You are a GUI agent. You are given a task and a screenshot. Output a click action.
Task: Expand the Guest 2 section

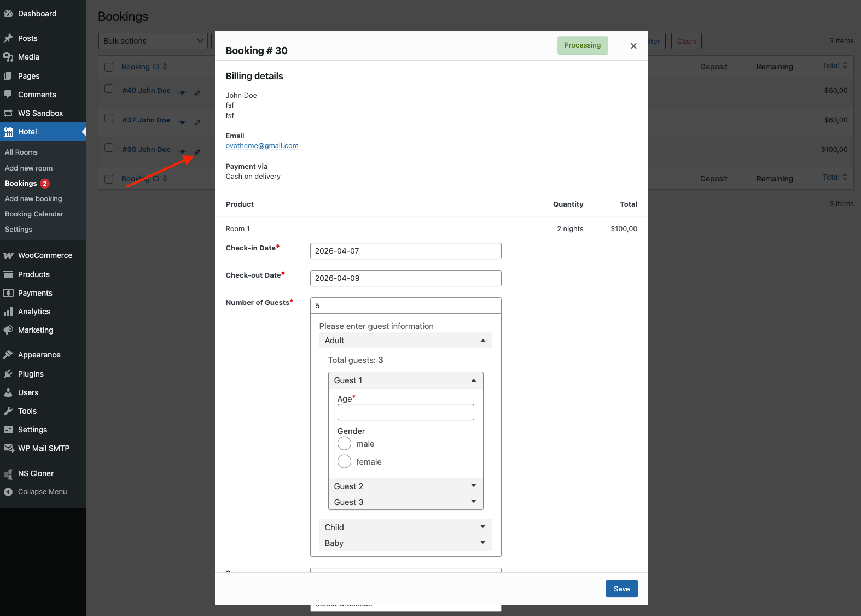click(x=405, y=486)
